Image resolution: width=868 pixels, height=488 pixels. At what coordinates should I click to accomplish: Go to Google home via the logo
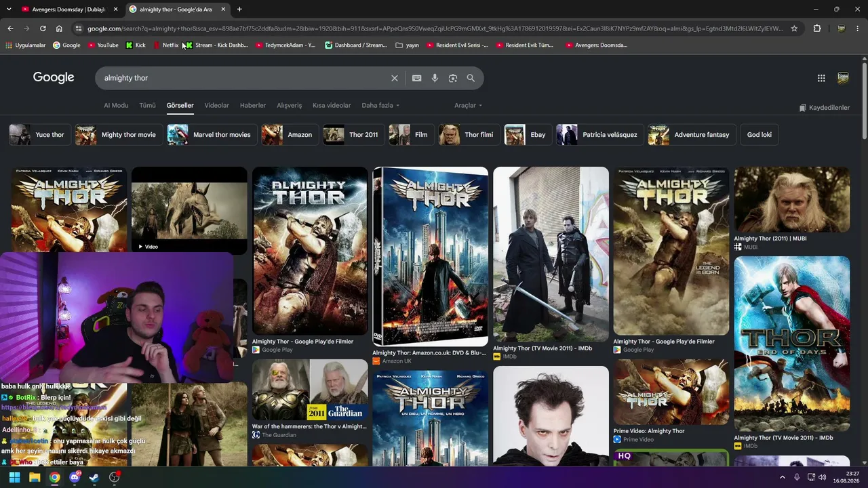(x=54, y=77)
